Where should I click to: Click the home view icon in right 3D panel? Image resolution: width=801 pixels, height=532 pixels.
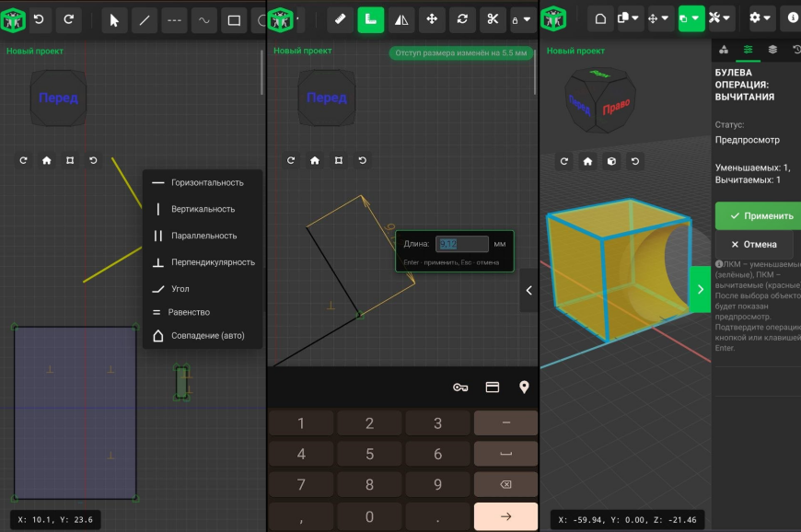[x=588, y=161]
